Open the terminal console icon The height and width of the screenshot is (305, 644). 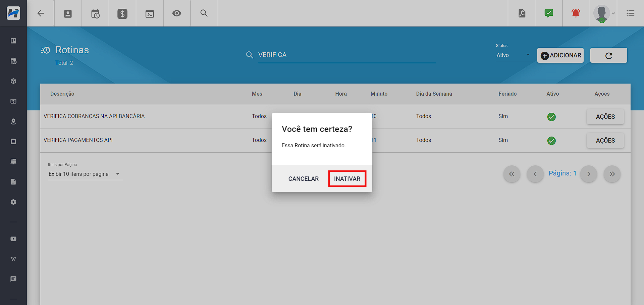pos(150,14)
